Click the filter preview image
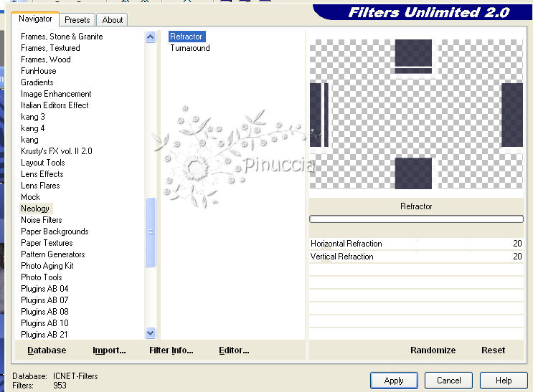 (x=416, y=114)
